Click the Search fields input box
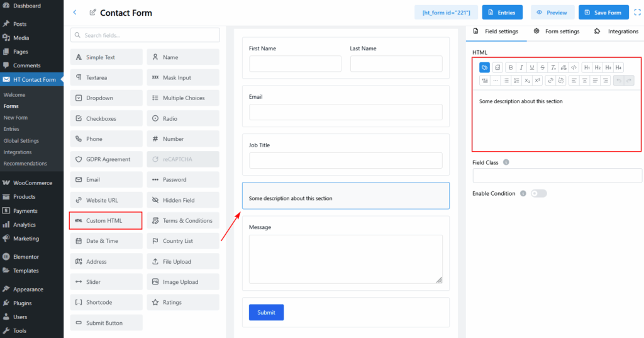The image size is (644, 338). (145, 35)
